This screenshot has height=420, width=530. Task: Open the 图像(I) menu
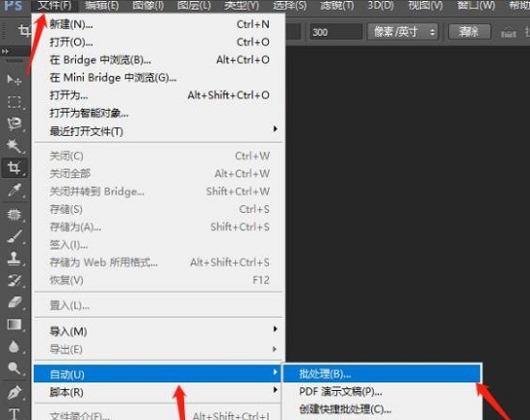(x=148, y=6)
